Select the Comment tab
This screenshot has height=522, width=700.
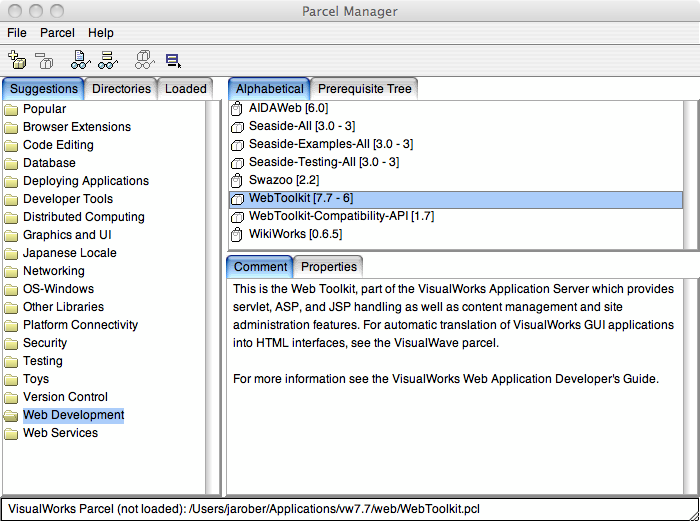tap(260, 267)
